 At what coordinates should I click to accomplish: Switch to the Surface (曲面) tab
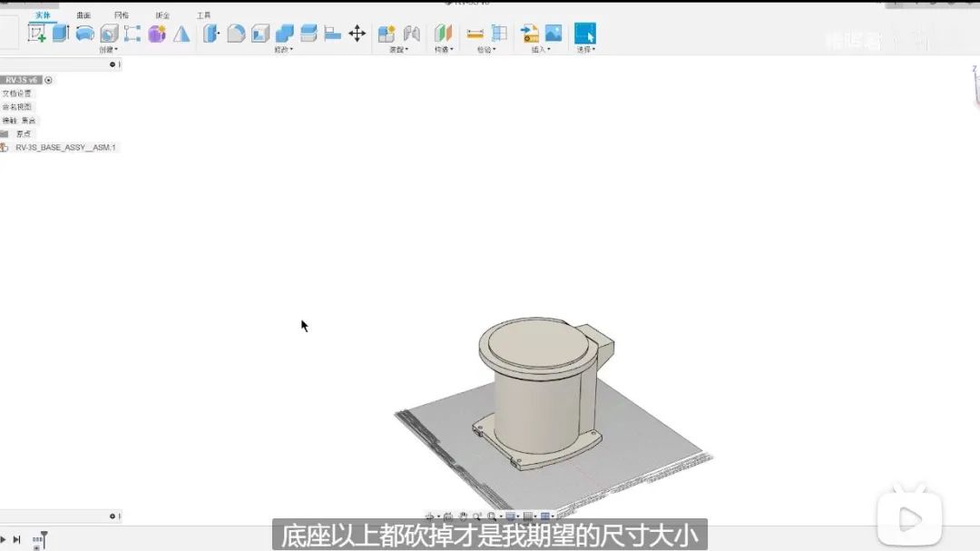pyautogui.click(x=83, y=15)
